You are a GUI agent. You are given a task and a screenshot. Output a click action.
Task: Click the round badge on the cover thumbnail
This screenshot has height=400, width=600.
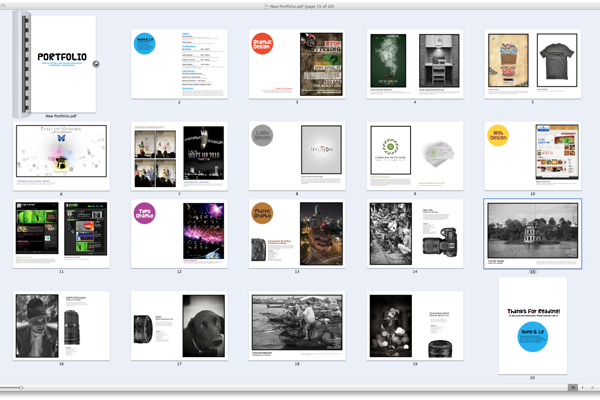click(96, 64)
